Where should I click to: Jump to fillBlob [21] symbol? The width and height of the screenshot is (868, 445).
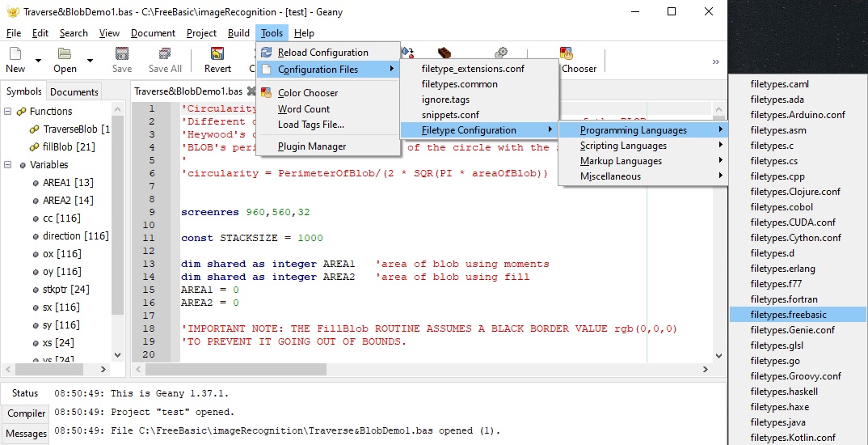point(62,147)
